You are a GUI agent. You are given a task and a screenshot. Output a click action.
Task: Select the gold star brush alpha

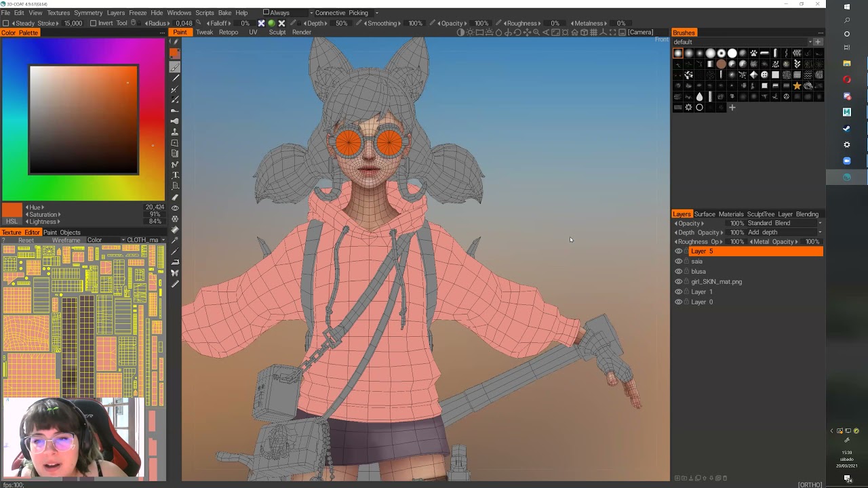pos(797,86)
